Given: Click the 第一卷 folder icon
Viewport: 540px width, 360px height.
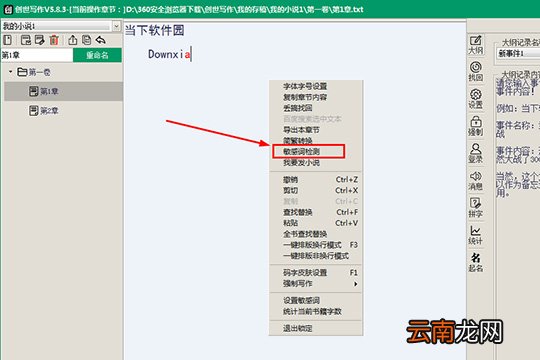Looking at the screenshot, I should pos(22,72).
